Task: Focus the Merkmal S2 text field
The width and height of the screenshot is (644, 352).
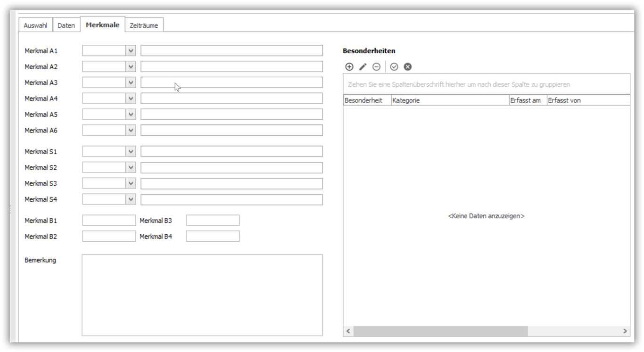Action: (x=231, y=167)
